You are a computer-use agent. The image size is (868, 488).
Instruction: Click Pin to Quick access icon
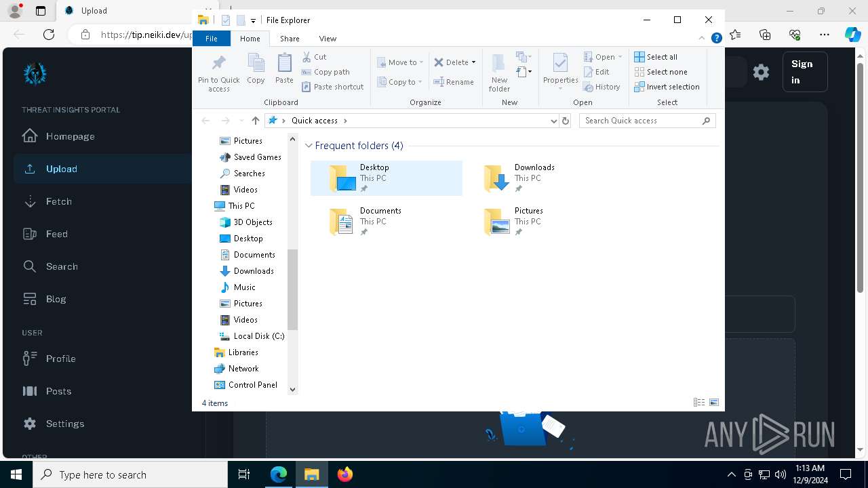(x=218, y=73)
